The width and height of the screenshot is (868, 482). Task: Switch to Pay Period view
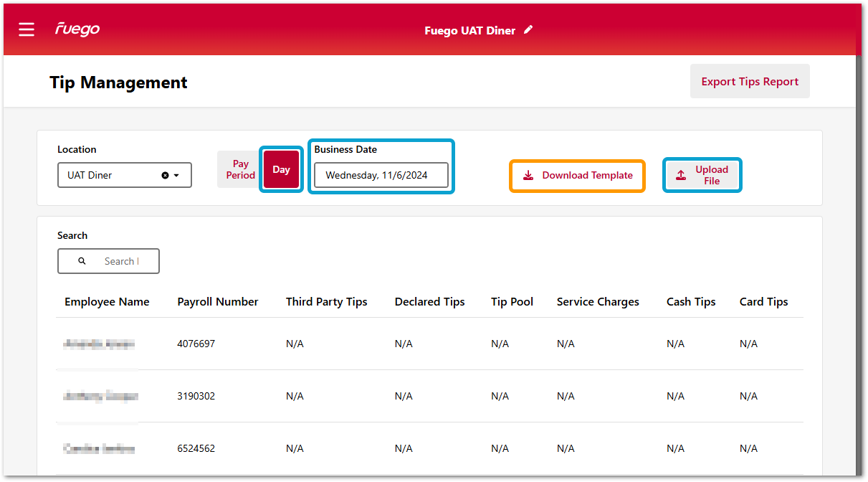[240, 170]
